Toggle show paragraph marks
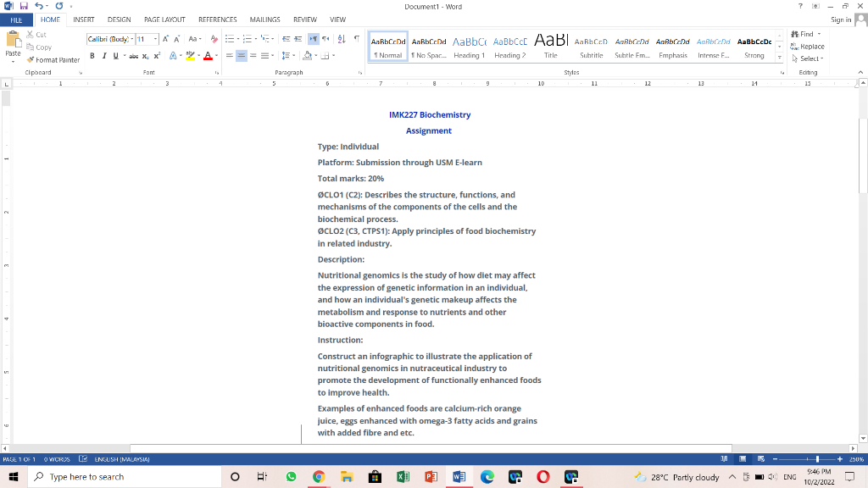This screenshot has width=868, height=488. click(x=357, y=39)
